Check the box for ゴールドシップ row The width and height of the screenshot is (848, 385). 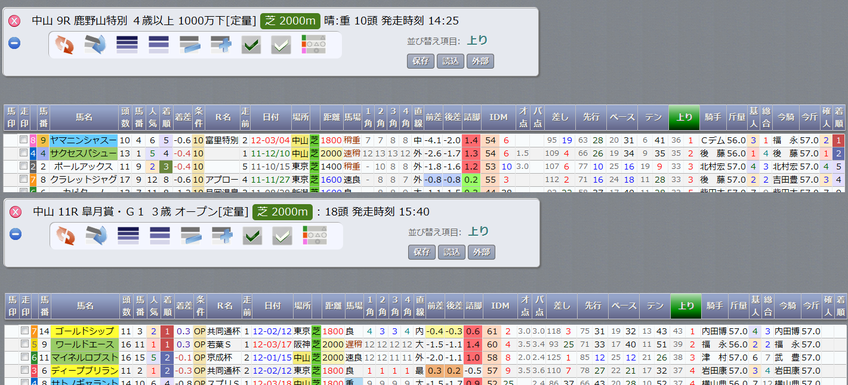pyautogui.click(x=24, y=331)
